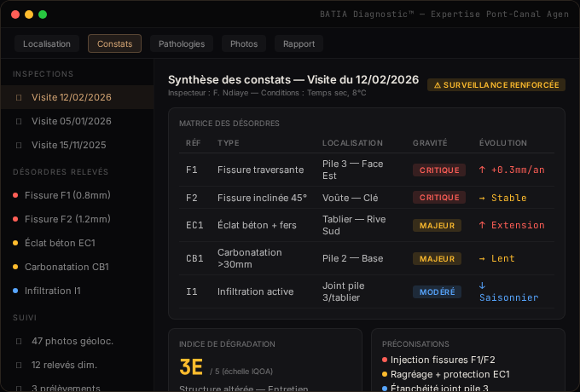Click icon beside 47 photos géoloc.
Viewport: 580px width, 392px height.
click(x=19, y=342)
